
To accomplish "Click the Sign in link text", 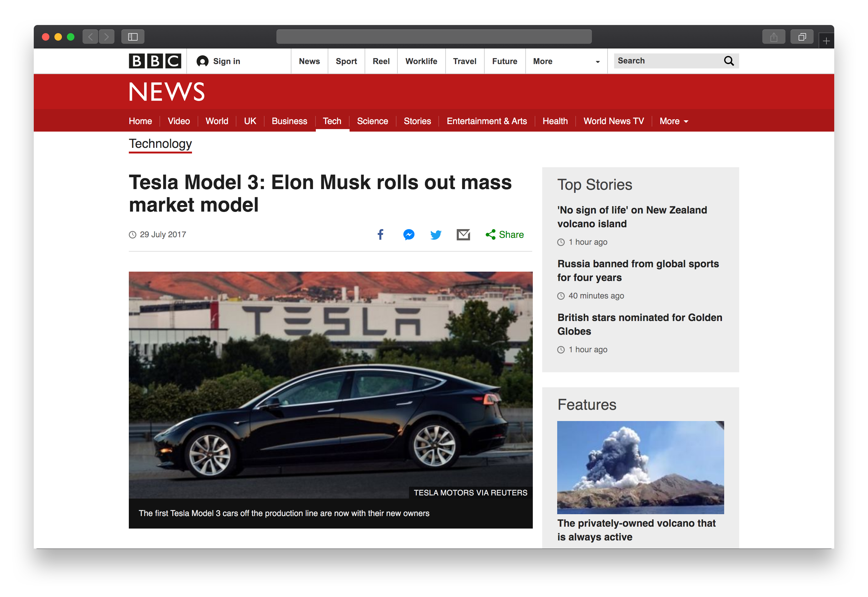I will pyautogui.click(x=226, y=61).
